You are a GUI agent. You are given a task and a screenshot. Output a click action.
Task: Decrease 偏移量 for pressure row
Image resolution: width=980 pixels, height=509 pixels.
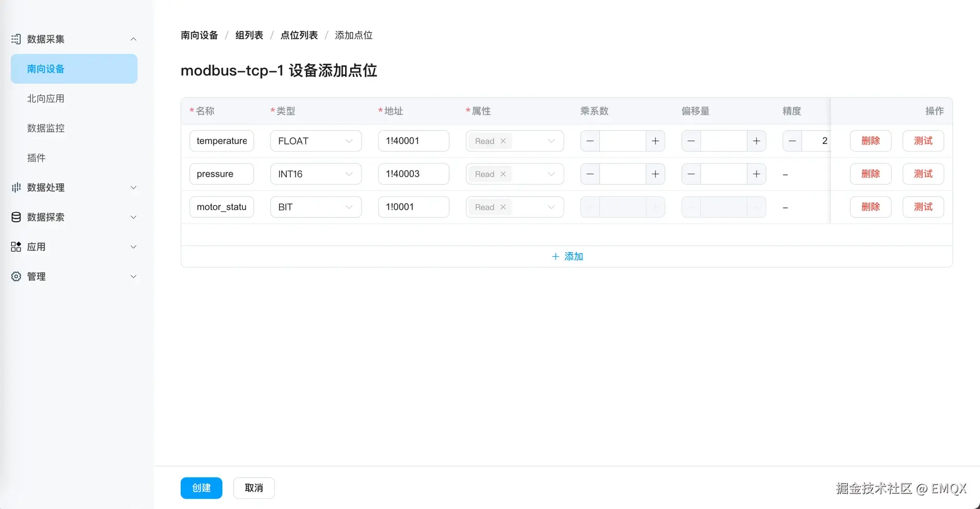(x=691, y=174)
